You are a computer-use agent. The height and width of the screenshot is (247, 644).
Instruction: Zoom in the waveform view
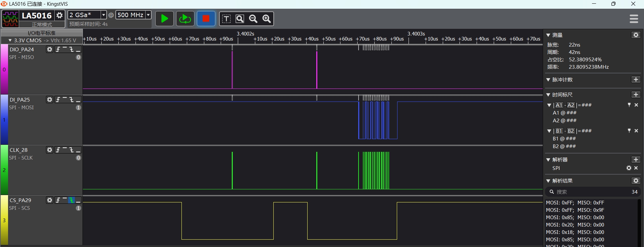(x=267, y=19)
